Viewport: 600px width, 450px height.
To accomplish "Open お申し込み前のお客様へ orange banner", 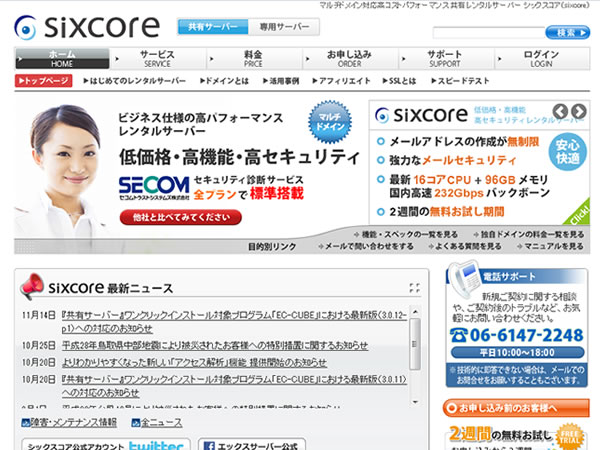I will (x=516, y=408).
